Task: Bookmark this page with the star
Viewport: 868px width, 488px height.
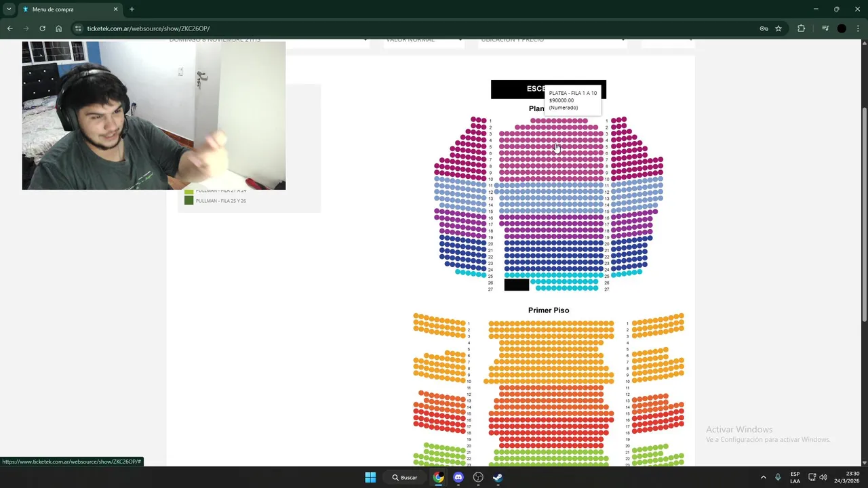Action: tap(778, 28)
